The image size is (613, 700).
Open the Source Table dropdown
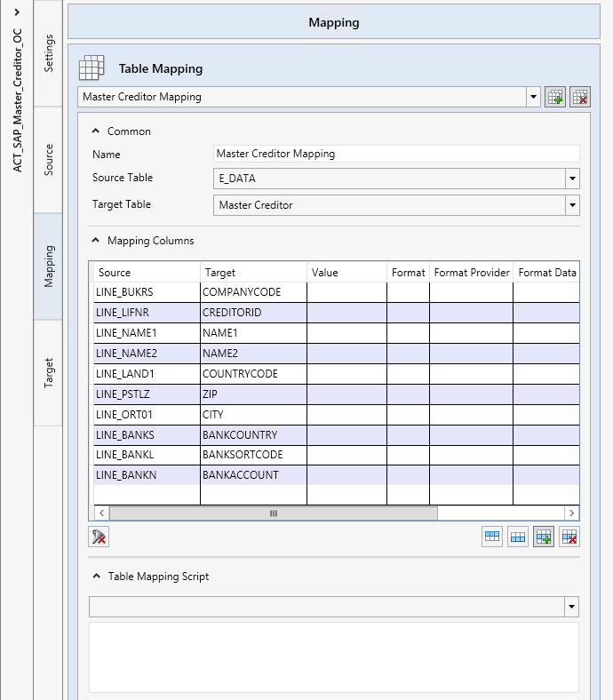coord(572,179)
